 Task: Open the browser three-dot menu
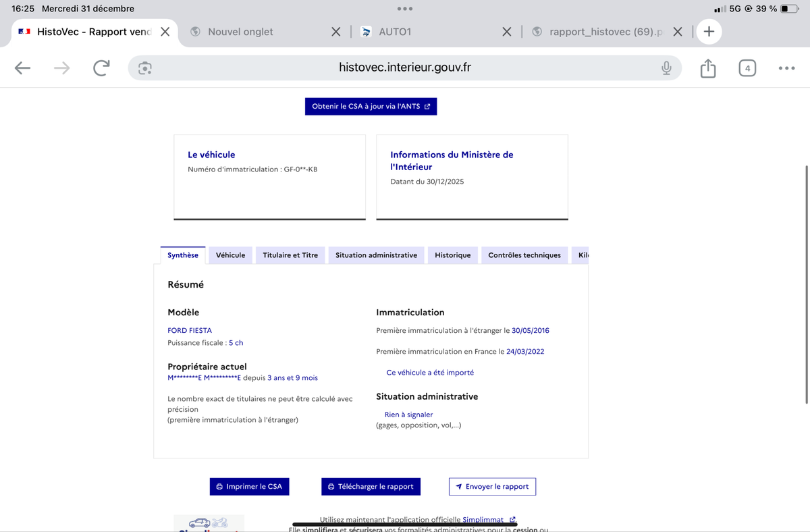786,68
